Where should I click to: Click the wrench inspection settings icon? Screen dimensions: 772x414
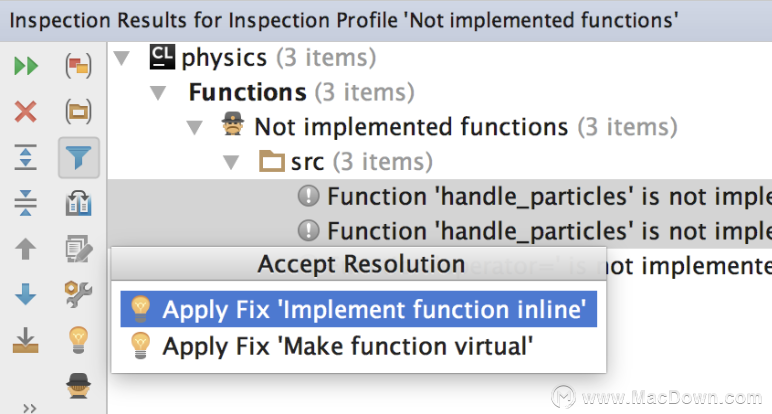[78, 294]
